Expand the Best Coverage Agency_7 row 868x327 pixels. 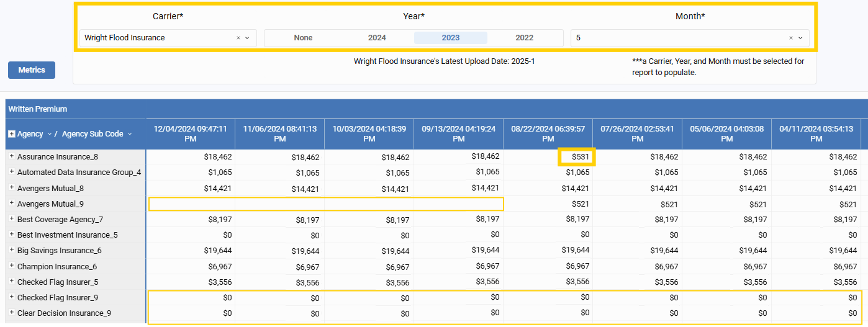[x=11, y=219]
